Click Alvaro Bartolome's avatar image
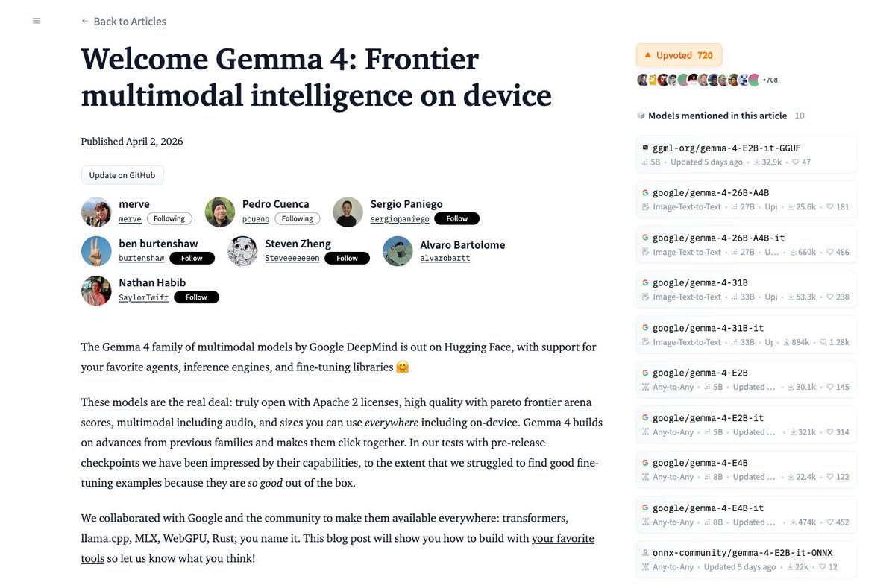The height and width of the screenshot is (588, 895). click(398, 252)
